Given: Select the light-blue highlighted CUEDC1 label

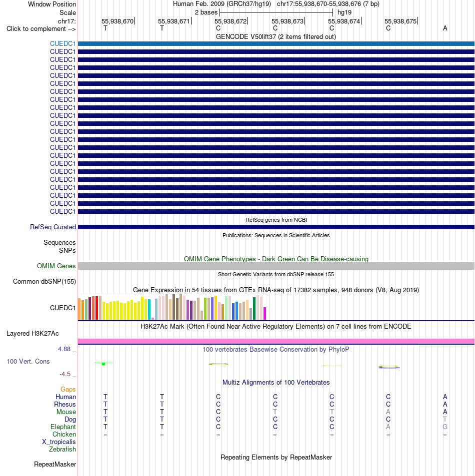Looking at the screenshot, I should [x=62, y=44].
